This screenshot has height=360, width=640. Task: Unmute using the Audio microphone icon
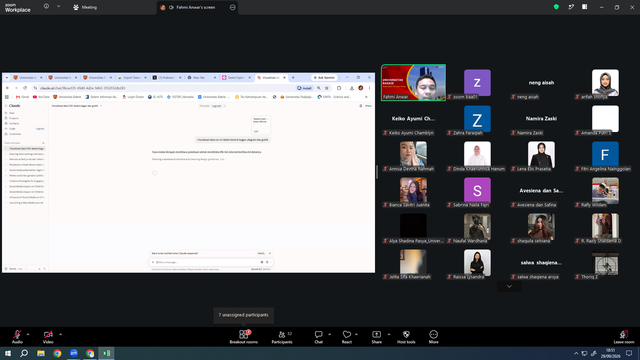point(17,334)
